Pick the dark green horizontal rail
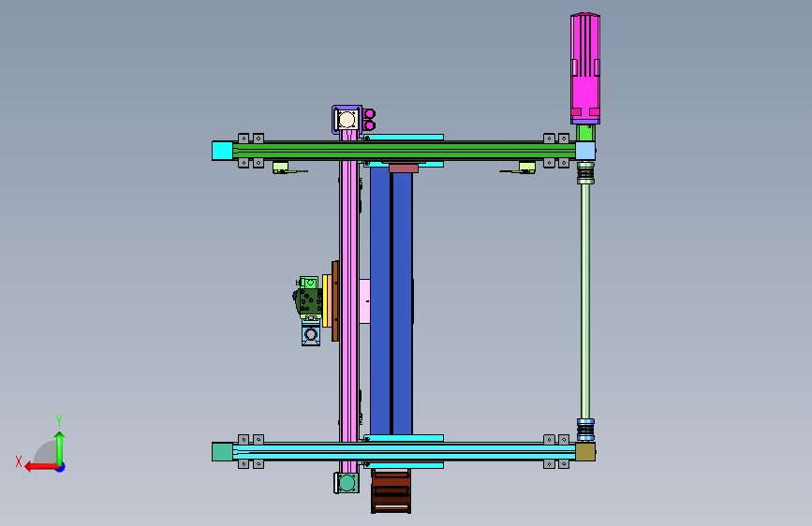Viewport: 812px width, 526px height. pyautogui.click(x=404, y=151)
